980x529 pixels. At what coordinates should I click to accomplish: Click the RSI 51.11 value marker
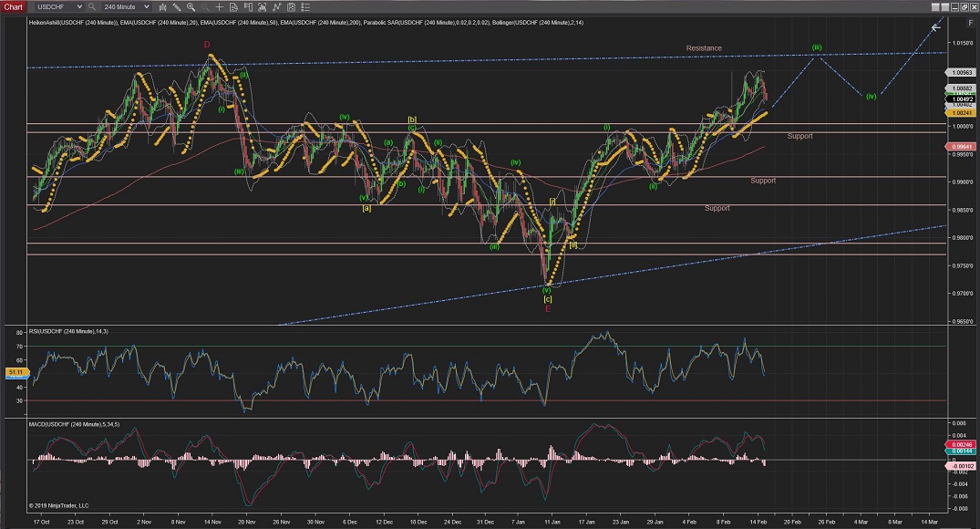15,372
